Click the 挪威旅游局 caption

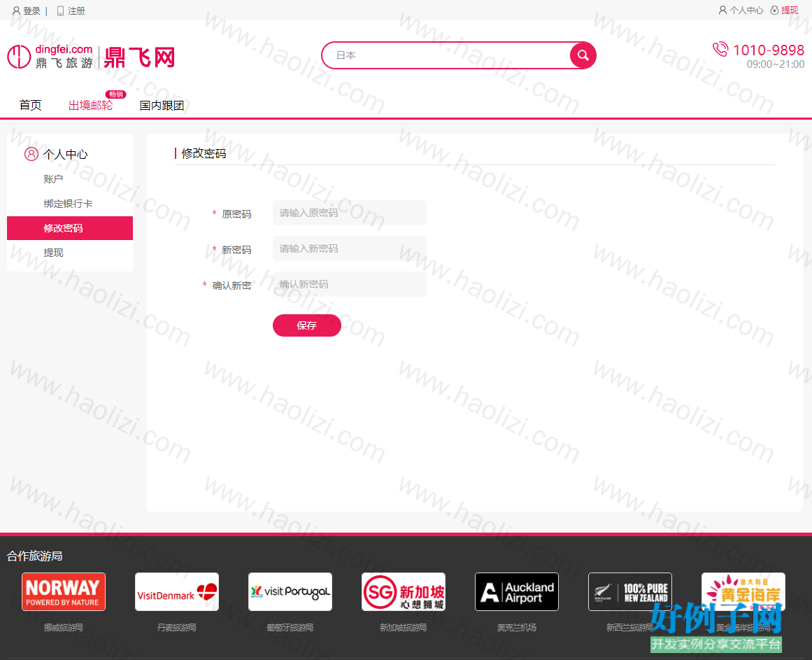pos(63,627)
